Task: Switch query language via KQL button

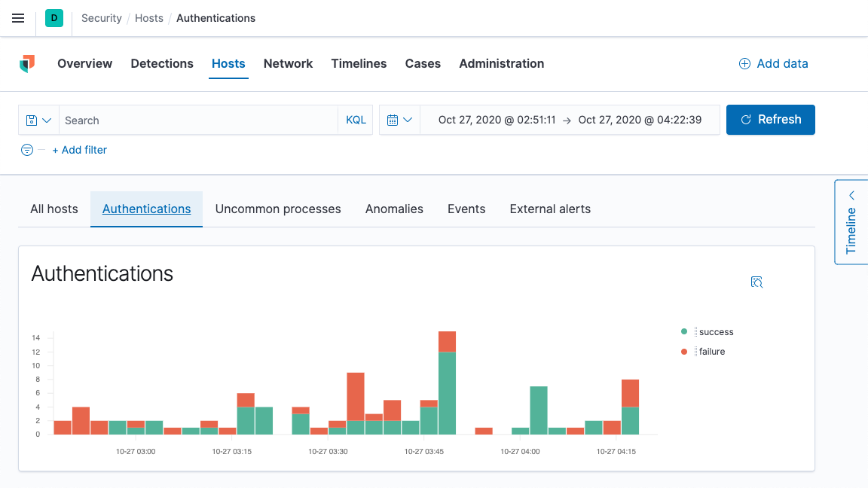Action: [x=356, y=120]
